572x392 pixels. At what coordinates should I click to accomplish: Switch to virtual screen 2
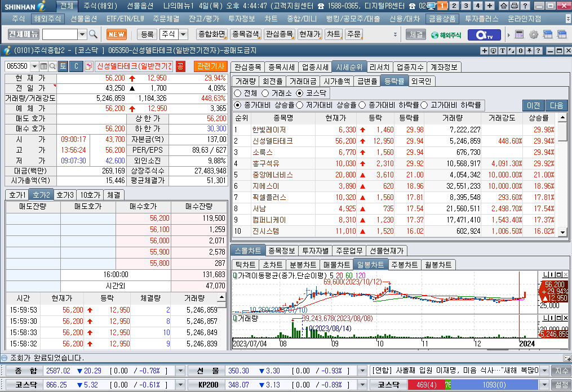[454, 6]
